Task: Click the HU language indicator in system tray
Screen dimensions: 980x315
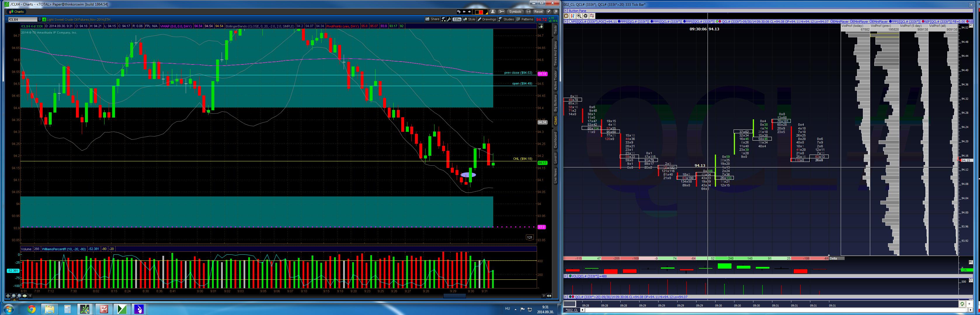Action: click(507, 309)
